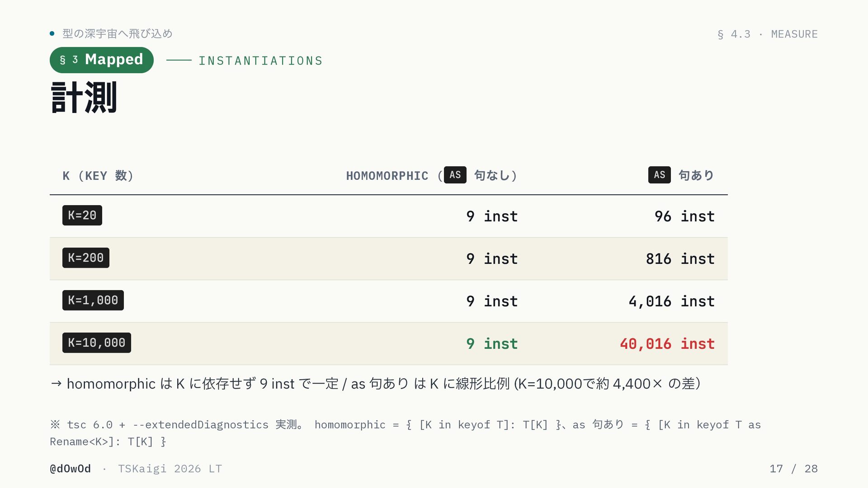Select the INSTANTIATIONS section label

pos(261,61)
